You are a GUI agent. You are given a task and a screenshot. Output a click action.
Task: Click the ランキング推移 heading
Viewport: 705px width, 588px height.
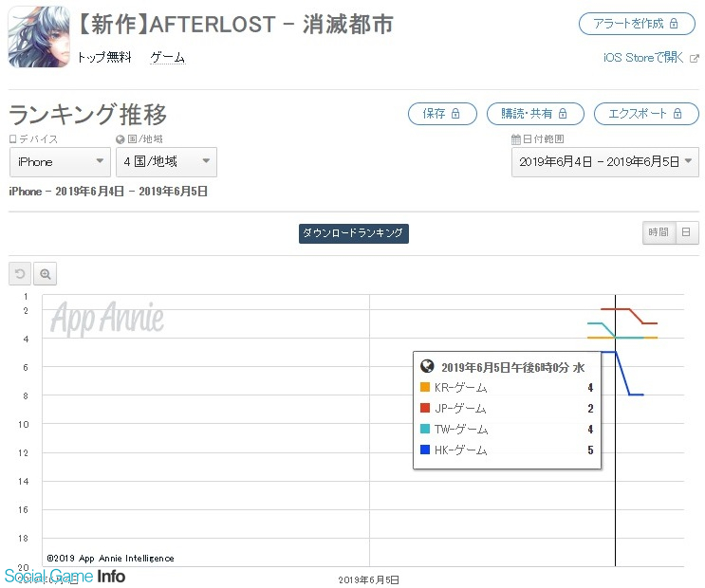pos(87,114)
